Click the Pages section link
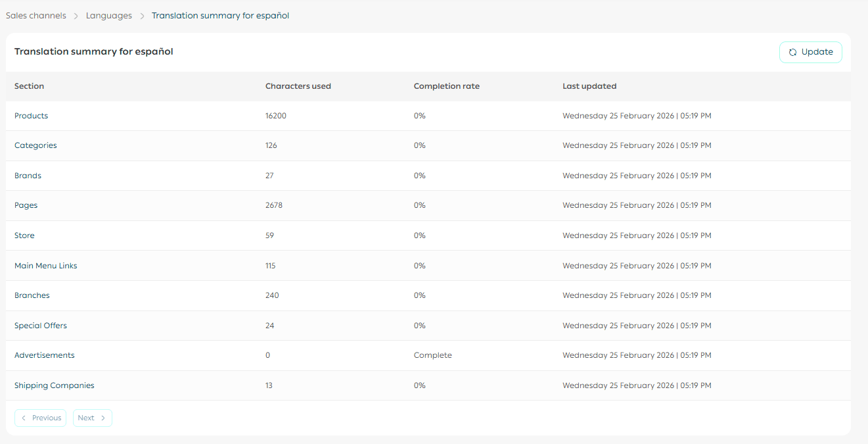Screen dimensions: 868x444 [26, 205]
